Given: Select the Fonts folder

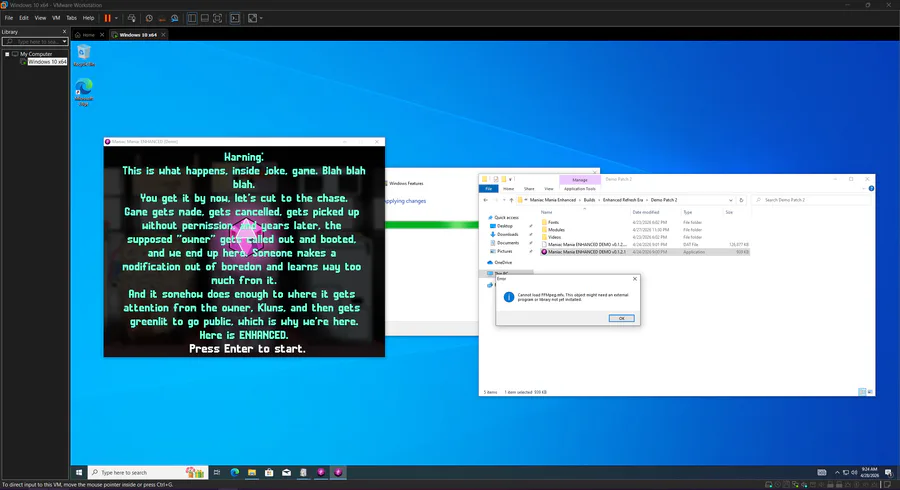Looking at the screenshot, I should (x=553, y=223).
